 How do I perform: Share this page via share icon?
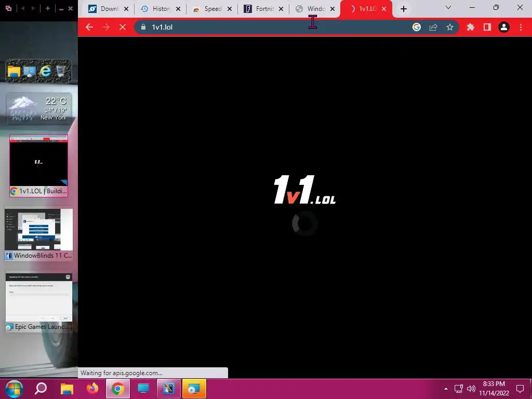pos(433,27)
